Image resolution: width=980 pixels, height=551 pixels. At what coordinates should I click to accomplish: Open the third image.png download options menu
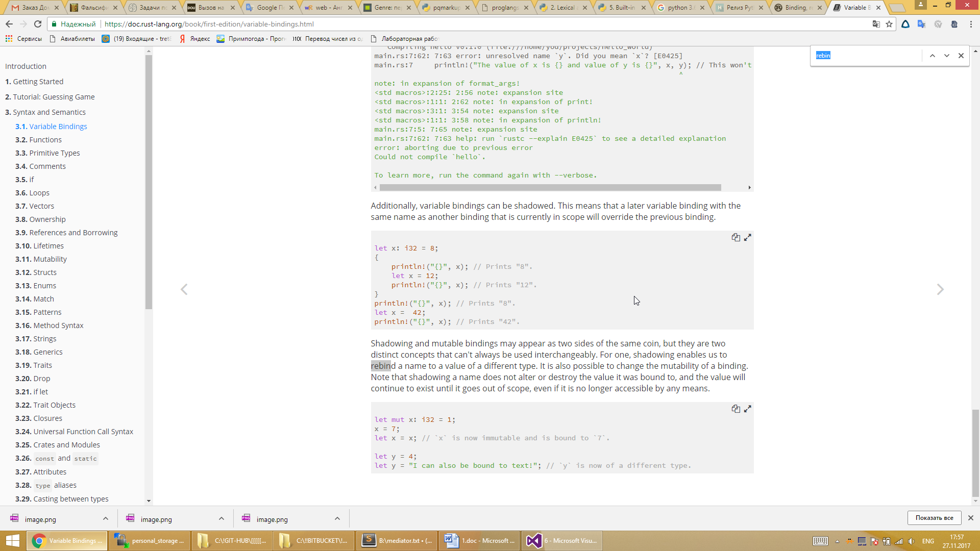(337, 519)
